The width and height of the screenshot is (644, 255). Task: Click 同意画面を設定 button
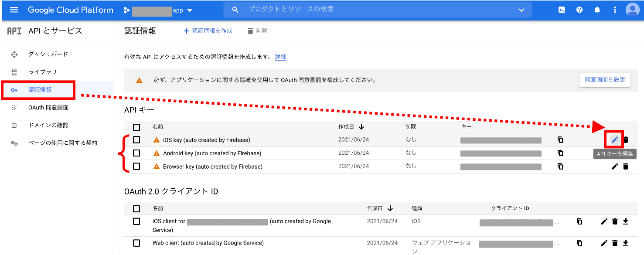pos(605,80)
